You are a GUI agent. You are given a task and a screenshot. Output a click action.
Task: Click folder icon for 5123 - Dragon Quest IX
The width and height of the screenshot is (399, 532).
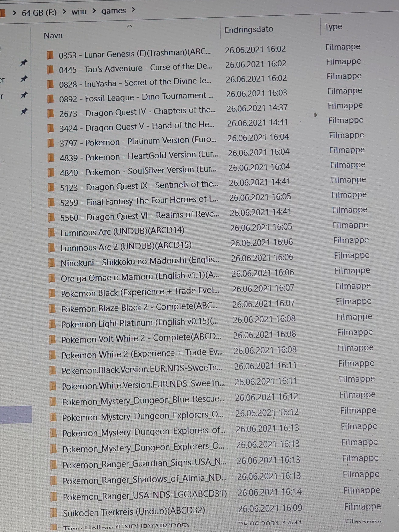(51, 188)
